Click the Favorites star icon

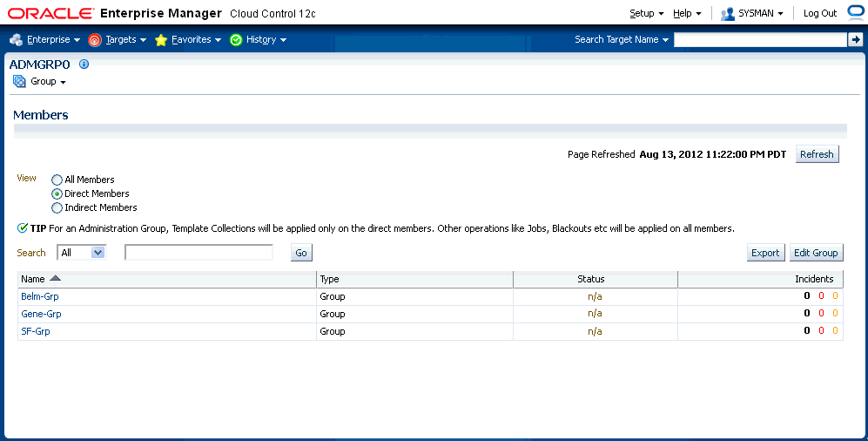pyautogui.click(x=161, y=40)
